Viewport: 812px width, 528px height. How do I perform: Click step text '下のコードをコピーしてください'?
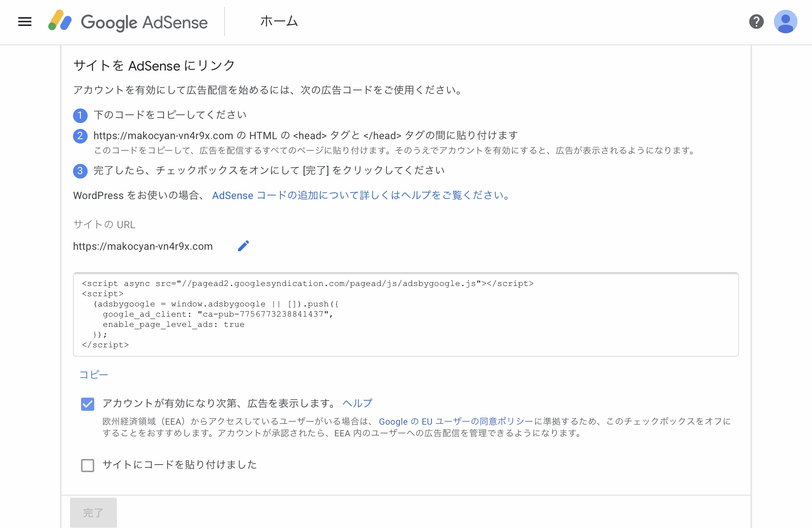170,115
